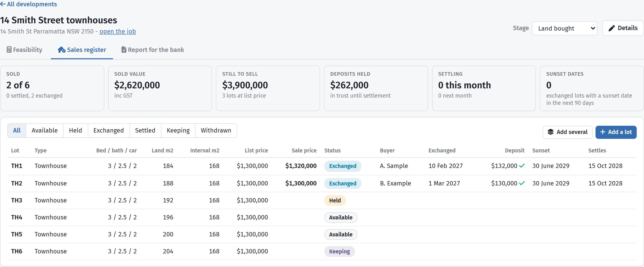
Task: Open the Feasibility tab
Action: 24,50
